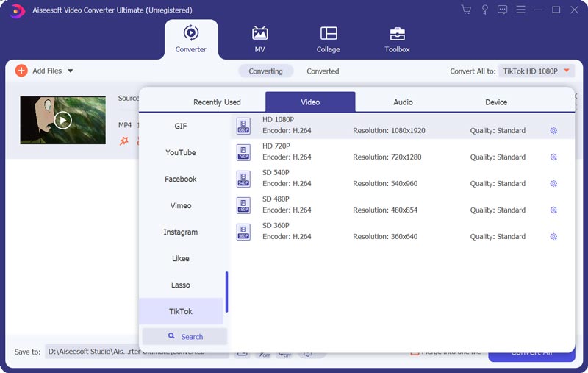The image size is (588, 373).
Task: Select Instagram in the format list
Action: (x=180, y=232)
